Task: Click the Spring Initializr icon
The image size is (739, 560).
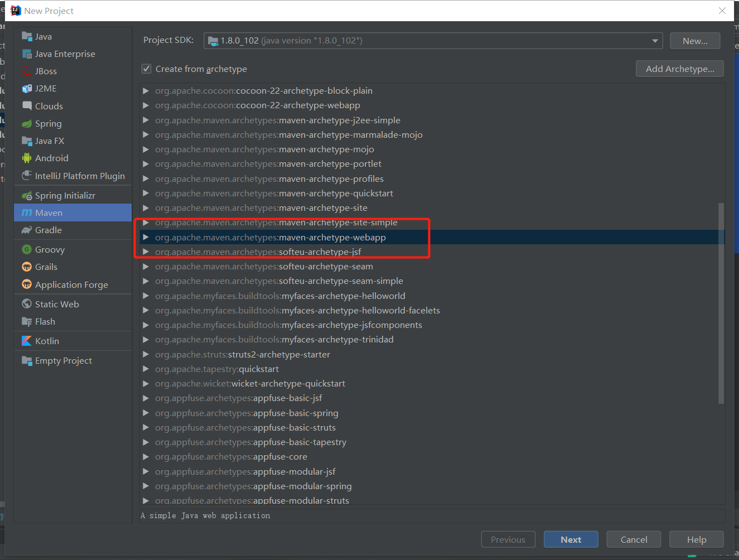Action: pos(27,196)
